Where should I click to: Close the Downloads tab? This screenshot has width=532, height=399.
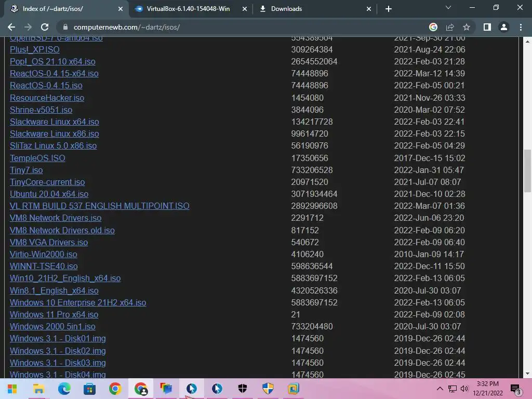pos(369,9)
